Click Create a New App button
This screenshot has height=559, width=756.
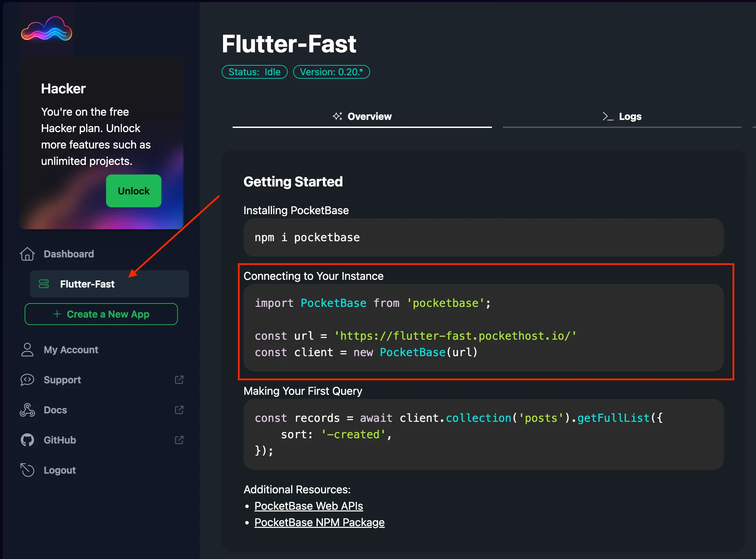point(101,314)
